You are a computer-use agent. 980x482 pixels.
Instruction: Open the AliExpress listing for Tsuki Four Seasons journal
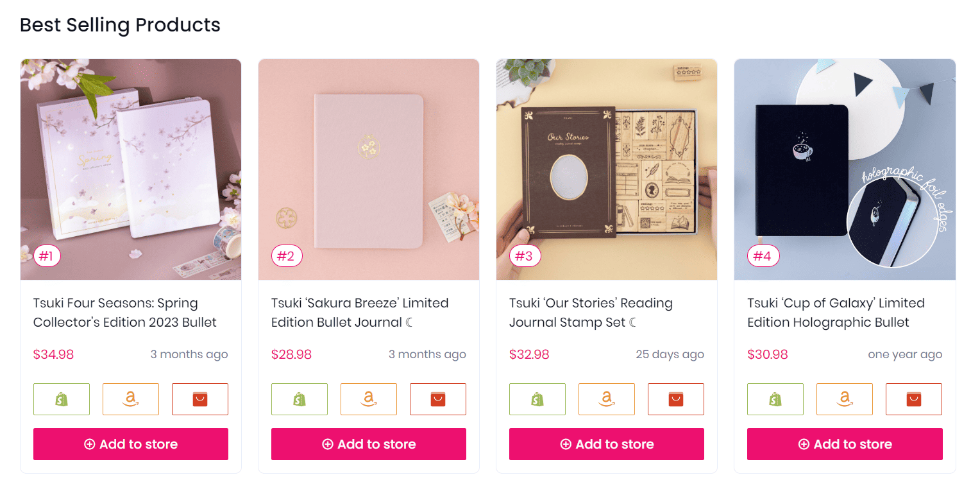(x=199, y=399)
